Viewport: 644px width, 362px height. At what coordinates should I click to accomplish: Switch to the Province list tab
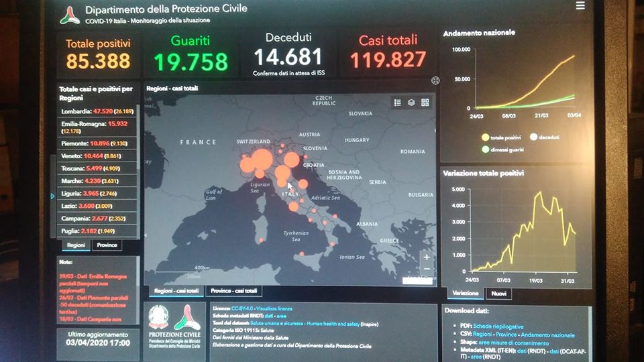(107, 245)
